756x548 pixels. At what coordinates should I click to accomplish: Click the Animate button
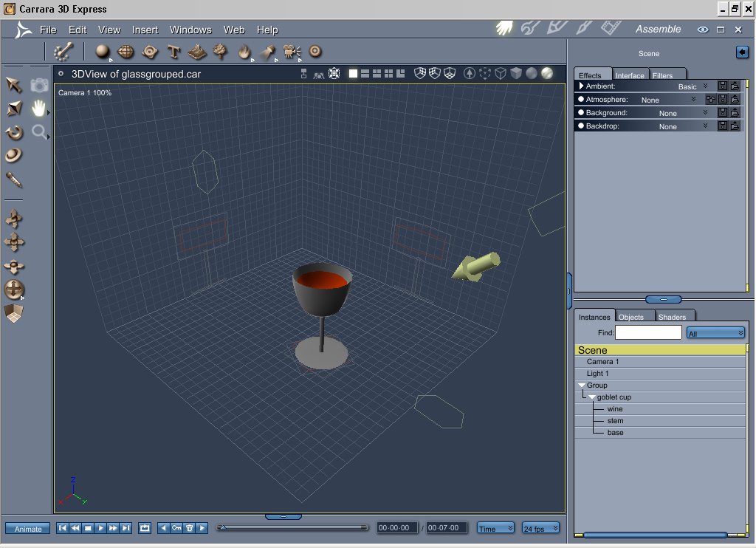pyautogui.click(x=28, y=529)
